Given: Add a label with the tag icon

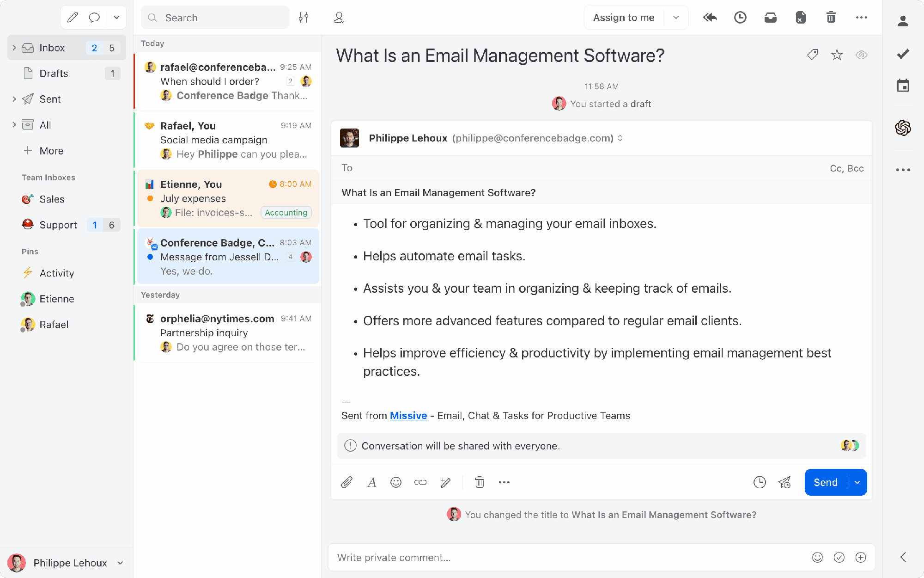Looking at the screenshot, I should coord(813,55).
